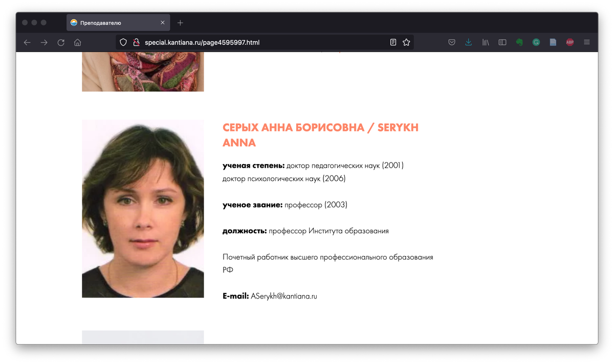Open the hamburger application menu
Image resolution: width=614 pixels, height=364 pixels.
pos(586,42)
